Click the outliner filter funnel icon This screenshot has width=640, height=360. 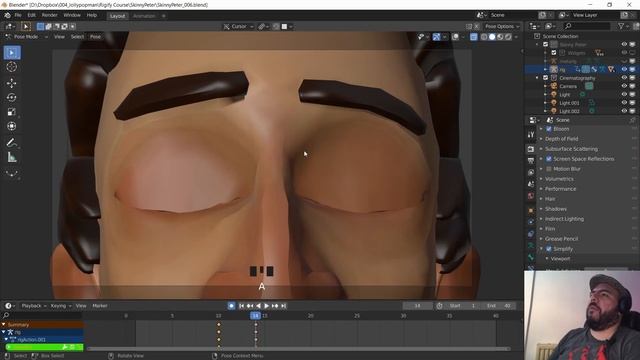click(x=621, y=26)
